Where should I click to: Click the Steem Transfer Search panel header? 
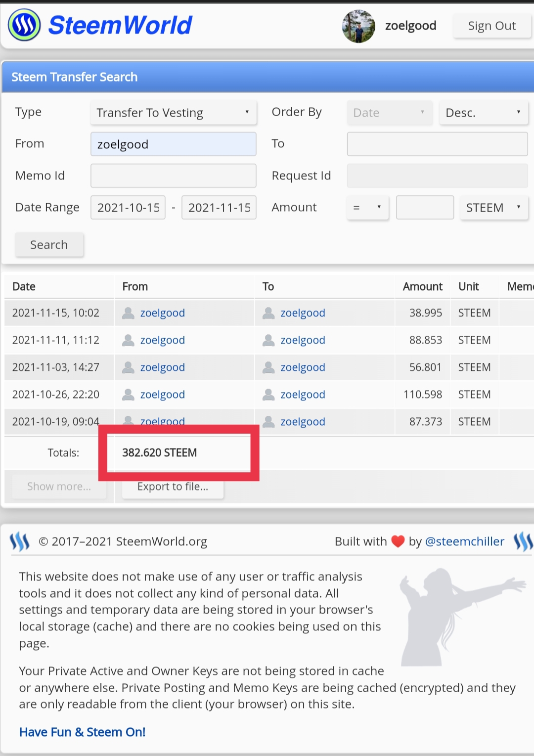(x=267, y=77)
